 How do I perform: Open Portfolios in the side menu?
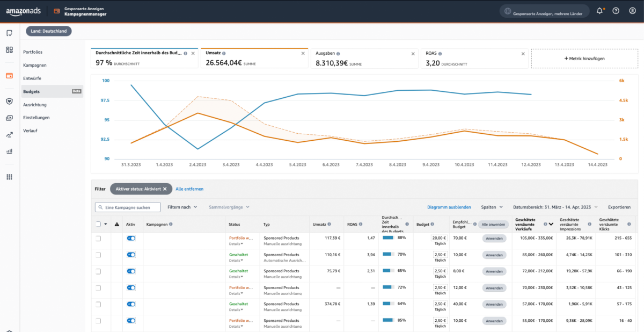coord(33,52)
